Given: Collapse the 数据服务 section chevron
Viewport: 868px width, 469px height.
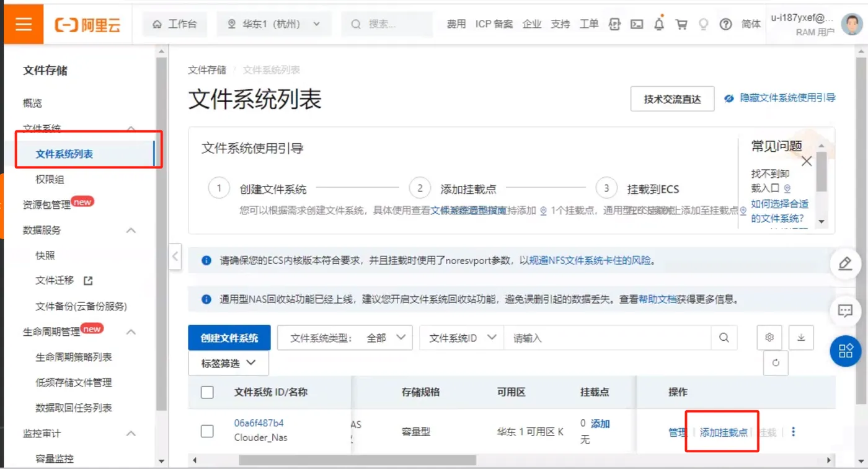Looking at the screenshot, I should [131, 230].
